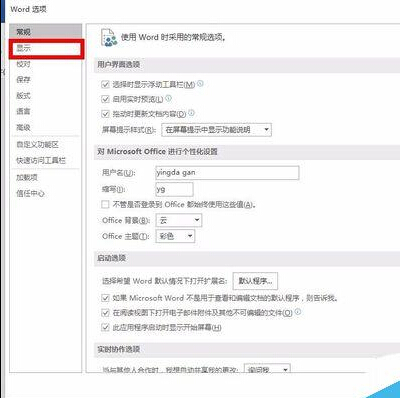Click the Word 选项 dialog title
400x398 pixels.
[28, 9]
